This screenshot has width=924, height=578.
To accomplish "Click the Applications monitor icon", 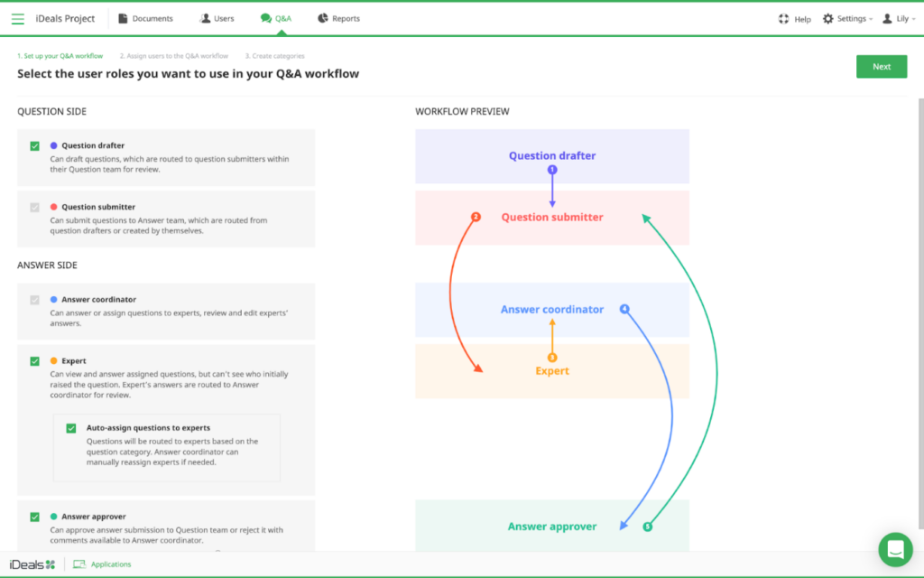I will point(79,564).
